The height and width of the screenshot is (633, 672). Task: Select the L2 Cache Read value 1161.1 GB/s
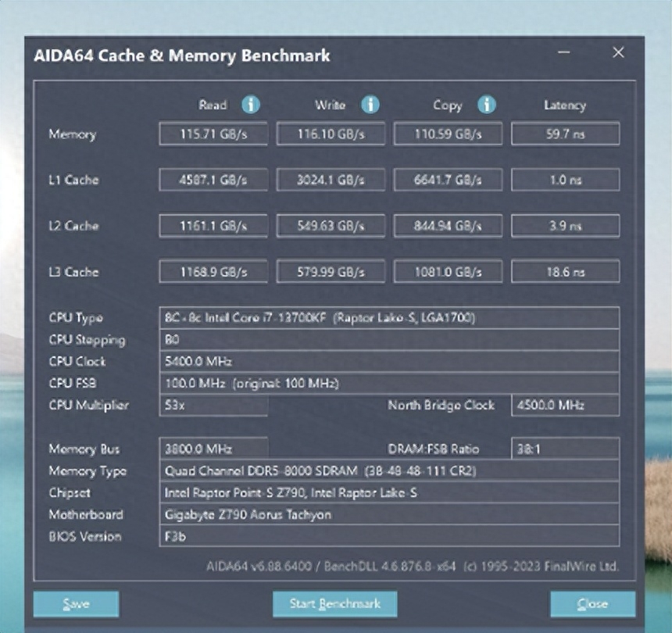point(213,226)
